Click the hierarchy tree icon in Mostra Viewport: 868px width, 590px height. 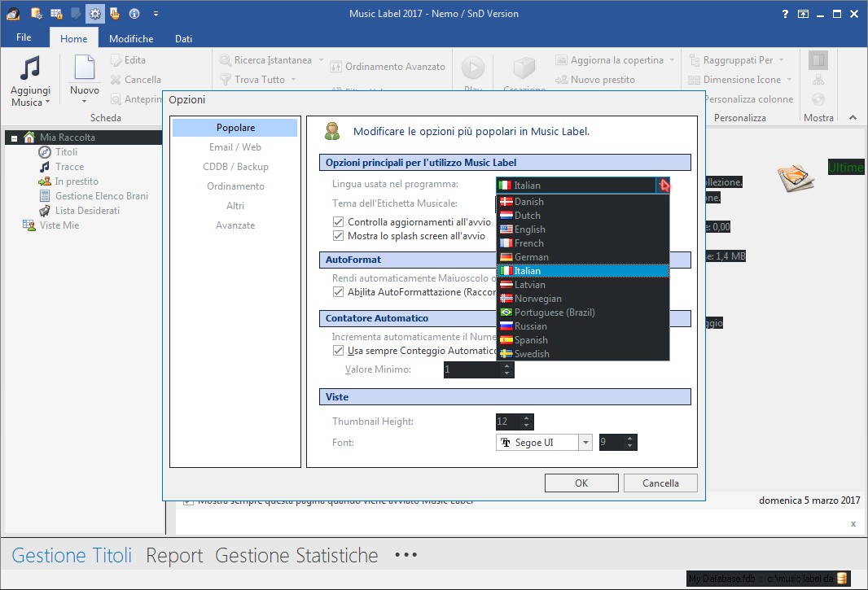[x=818, y=81]
